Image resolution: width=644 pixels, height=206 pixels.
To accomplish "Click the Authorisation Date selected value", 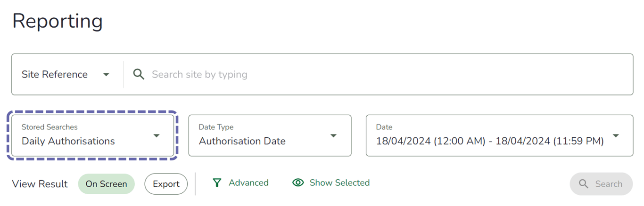I will point(242,141).
